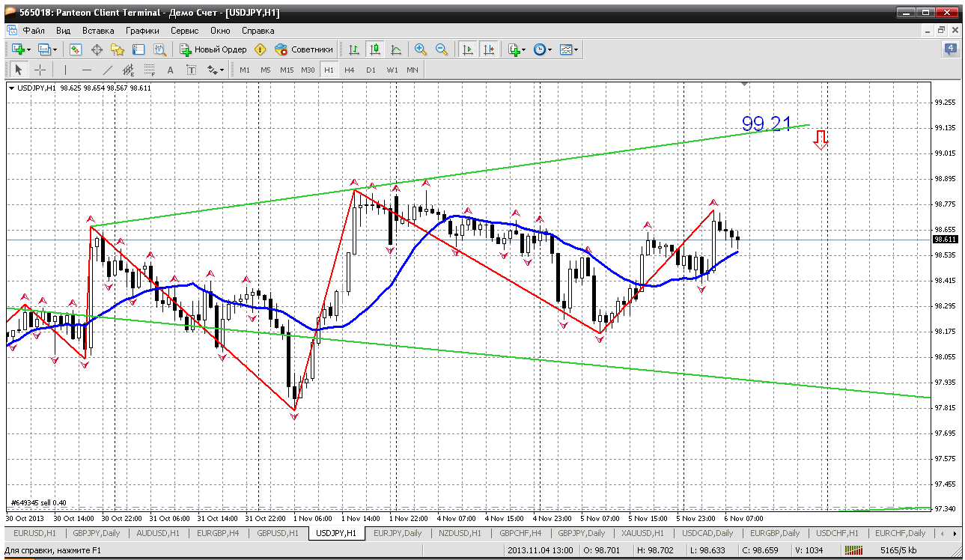
Task: Zoom out of the chart
Action: click(x=442, y=49)
